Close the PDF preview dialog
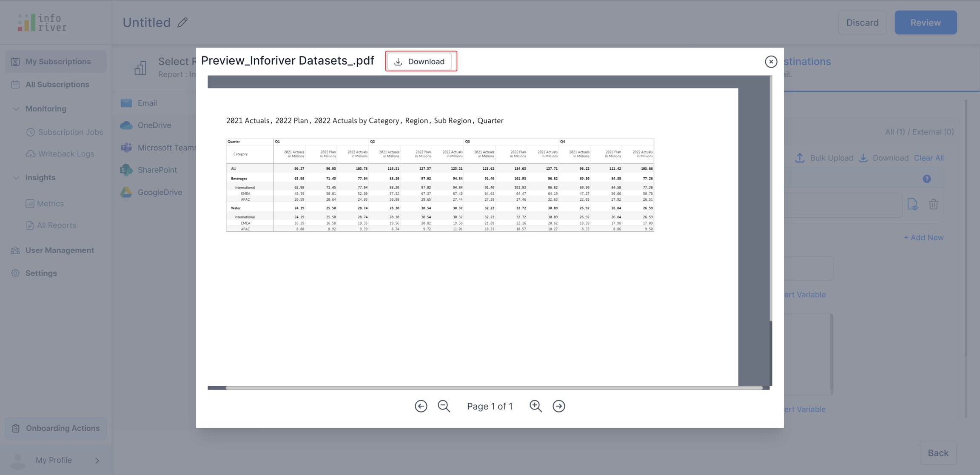 click(770, 62)
